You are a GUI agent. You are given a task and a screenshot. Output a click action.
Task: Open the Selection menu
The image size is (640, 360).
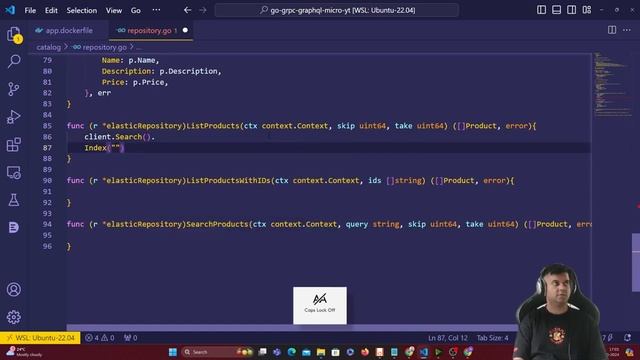[x=82, y=10]
